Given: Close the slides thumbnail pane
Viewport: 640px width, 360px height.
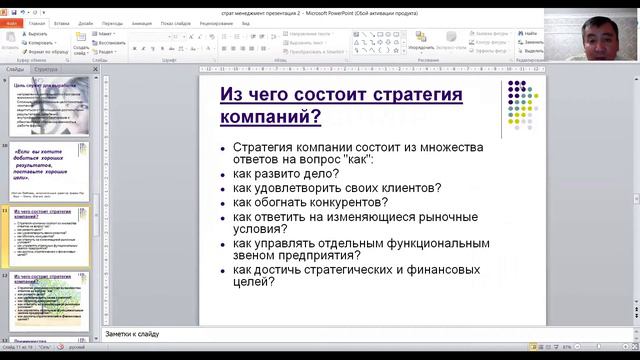Looking at the screenshot, I should 95,69.
